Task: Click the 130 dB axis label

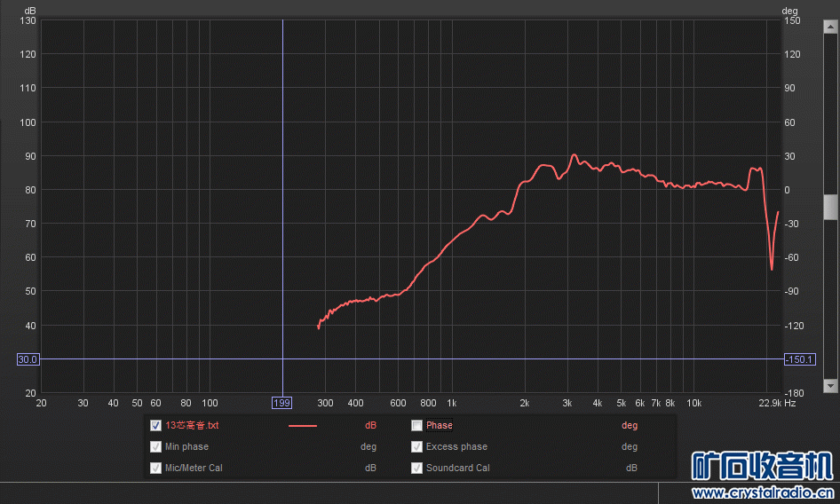Action: pyautogui.click(x=28, y=20)
